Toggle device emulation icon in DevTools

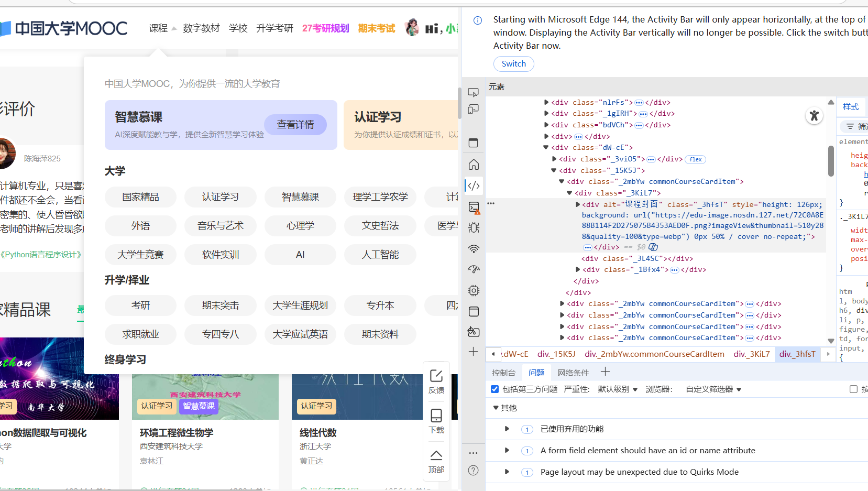click(473, 110)
